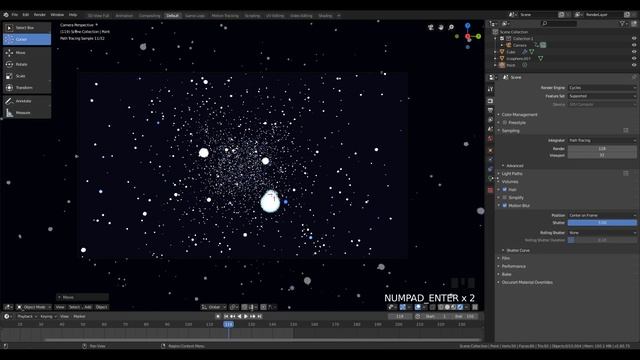This screenshot has height=360, width=640.
Task: Open the Edit menu
Action: point(26,15)
